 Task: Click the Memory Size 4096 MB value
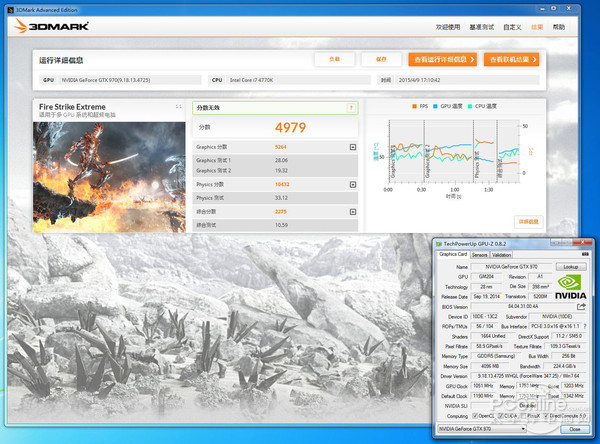click(489, 366)
